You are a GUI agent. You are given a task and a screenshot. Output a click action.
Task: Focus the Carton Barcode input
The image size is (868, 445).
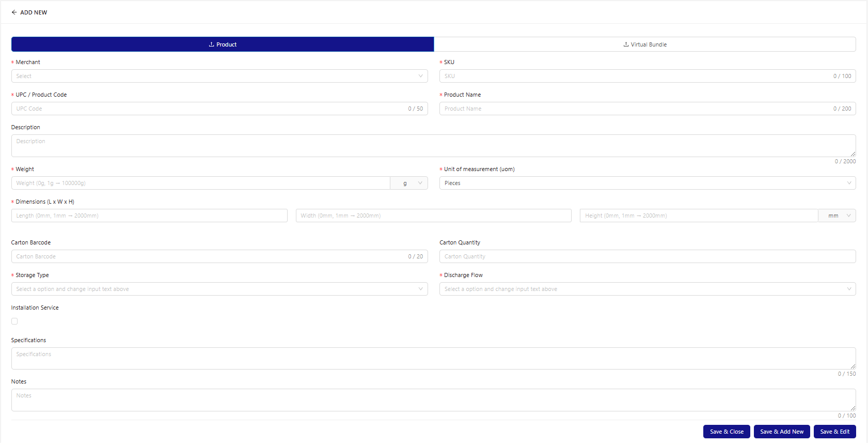pyautogui.click(x=219, y=256)
